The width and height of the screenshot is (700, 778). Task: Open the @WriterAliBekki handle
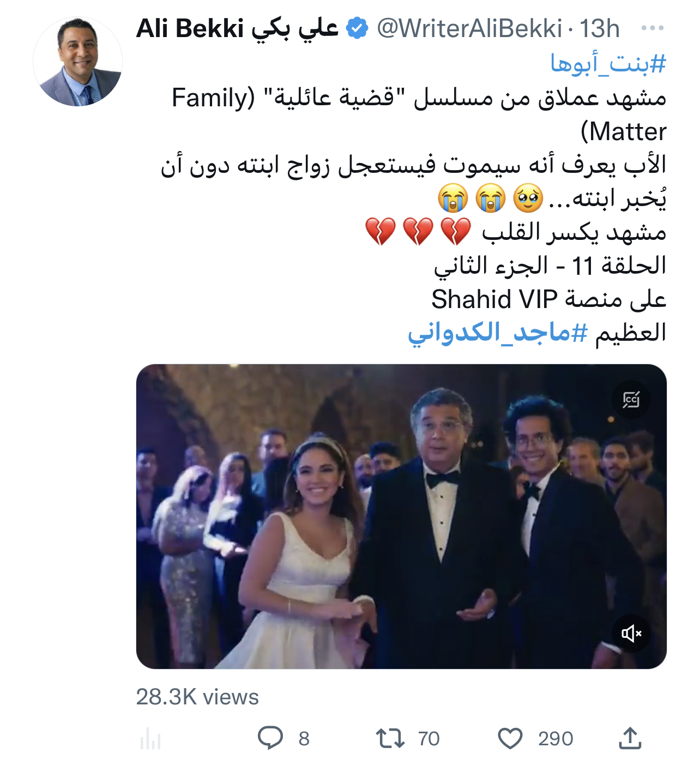point(469,28)
